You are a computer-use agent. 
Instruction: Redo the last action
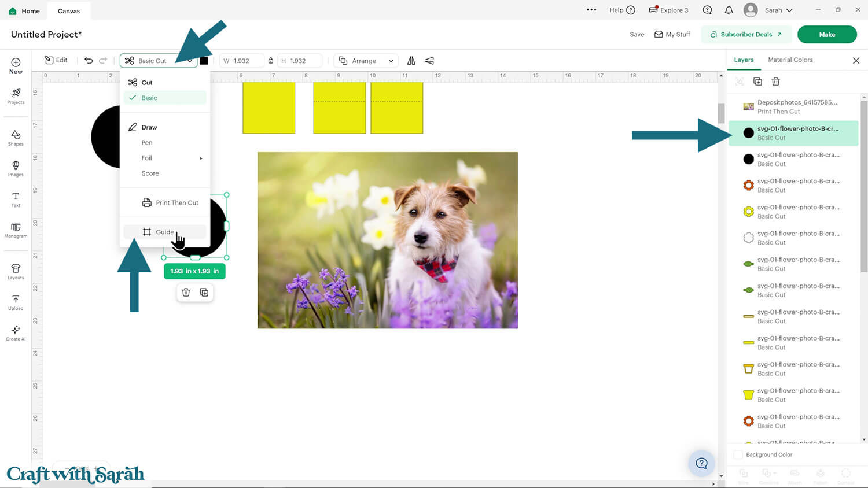click(103, 60)
